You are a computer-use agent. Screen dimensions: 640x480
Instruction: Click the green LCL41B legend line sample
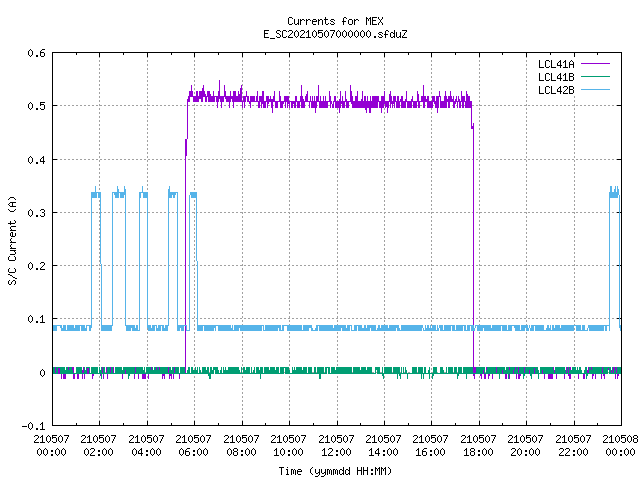click(x=595, y=77)
